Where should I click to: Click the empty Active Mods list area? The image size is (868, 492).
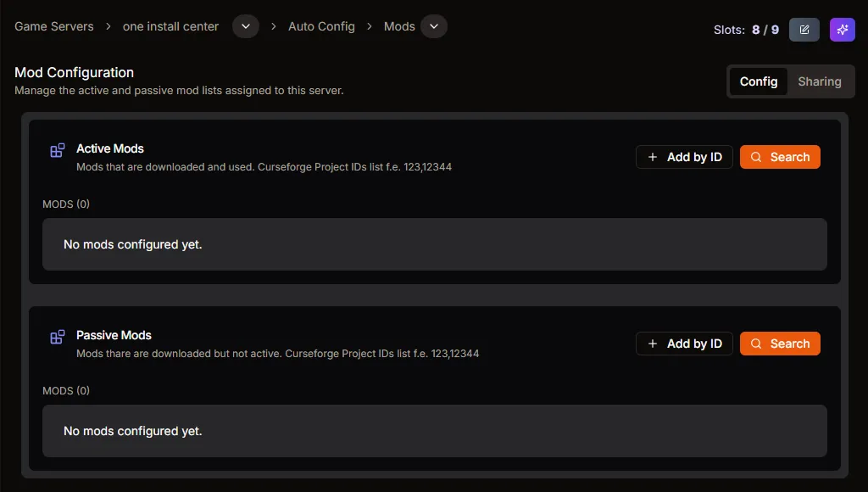(434, 244)
